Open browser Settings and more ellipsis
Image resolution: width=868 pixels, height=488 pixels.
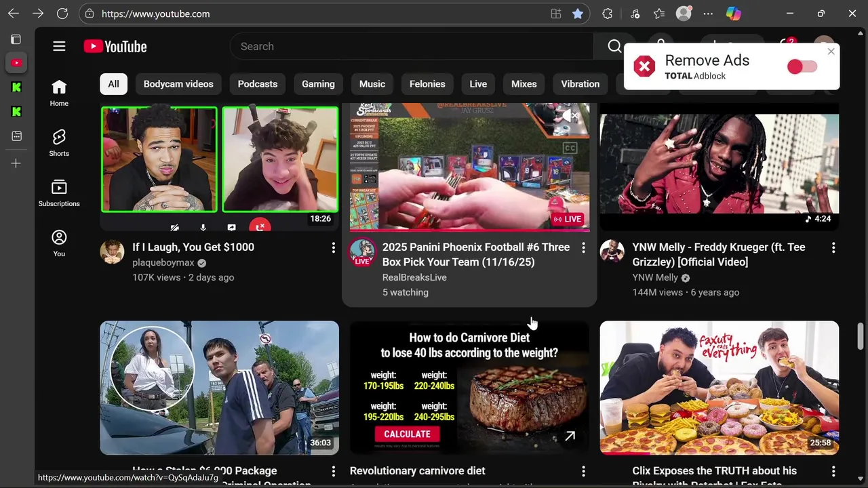pyautogui.click(x=708, y=14)
